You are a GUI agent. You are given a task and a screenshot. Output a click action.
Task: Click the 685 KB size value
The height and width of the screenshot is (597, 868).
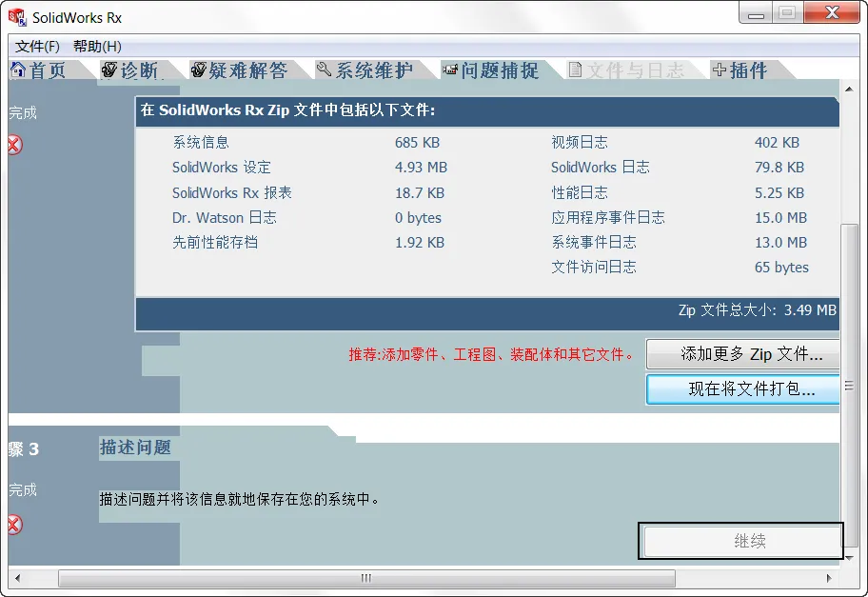pos(418,142)
